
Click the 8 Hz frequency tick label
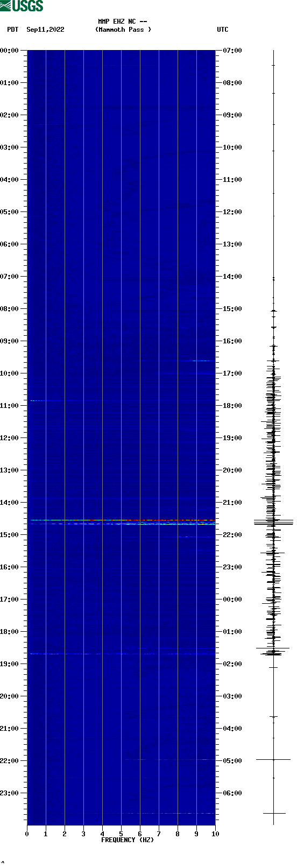tap(178, 834)
